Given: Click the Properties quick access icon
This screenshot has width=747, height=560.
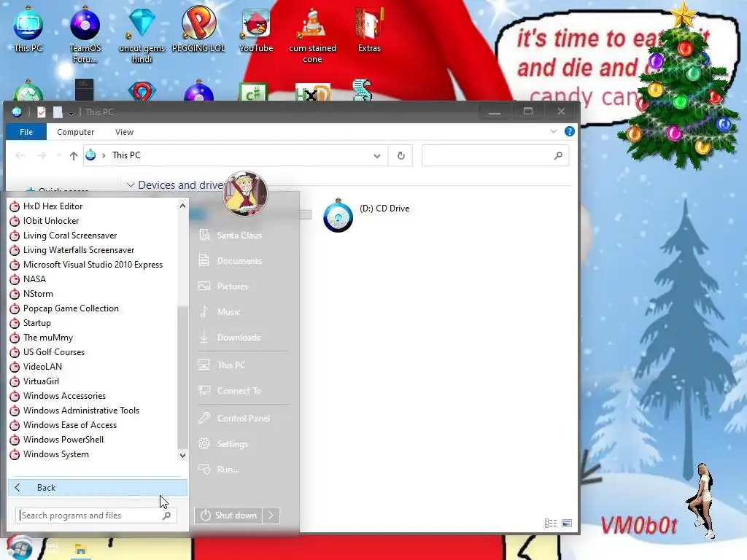Looking at the screenshot, I should click(x=42, y=112).
